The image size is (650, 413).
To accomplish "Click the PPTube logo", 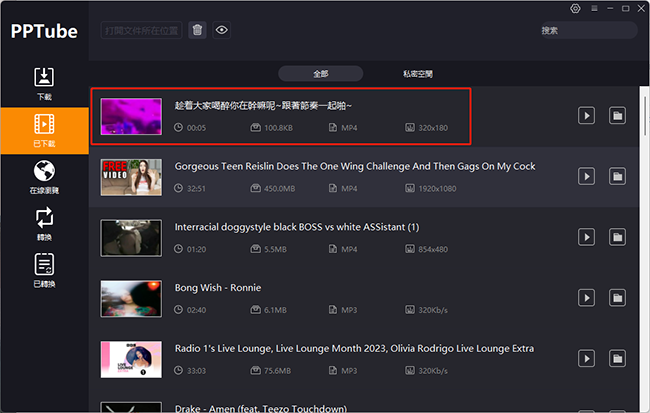I will pyautogui.click(x=44, y=31).
